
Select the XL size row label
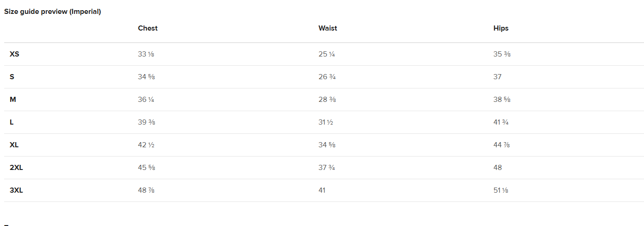(x=14, y=145)
